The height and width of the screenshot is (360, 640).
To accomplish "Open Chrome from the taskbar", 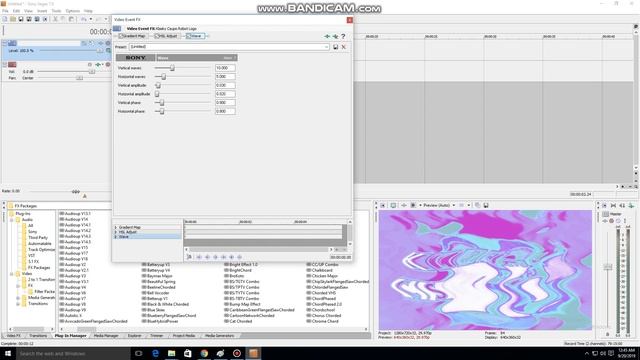I will click(x=204, y=353).
